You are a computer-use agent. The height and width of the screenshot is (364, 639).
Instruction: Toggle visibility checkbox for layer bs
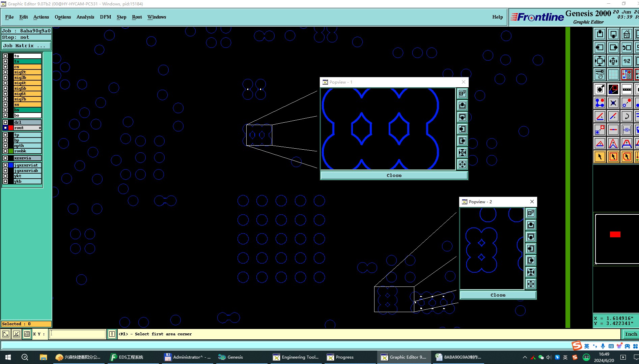[5, 110]
